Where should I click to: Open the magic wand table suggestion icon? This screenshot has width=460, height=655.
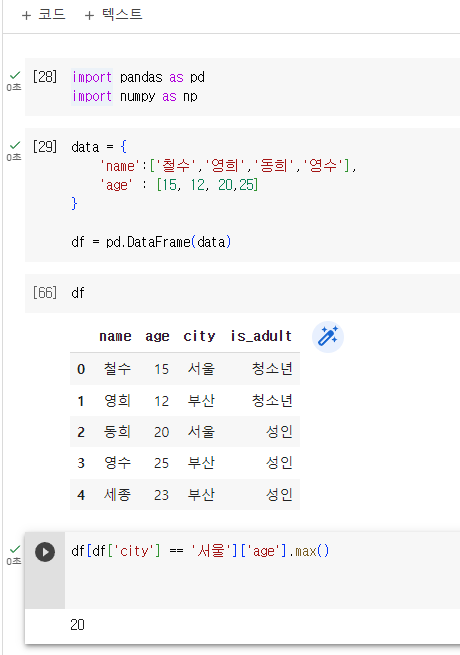click(x=328, y=337)
